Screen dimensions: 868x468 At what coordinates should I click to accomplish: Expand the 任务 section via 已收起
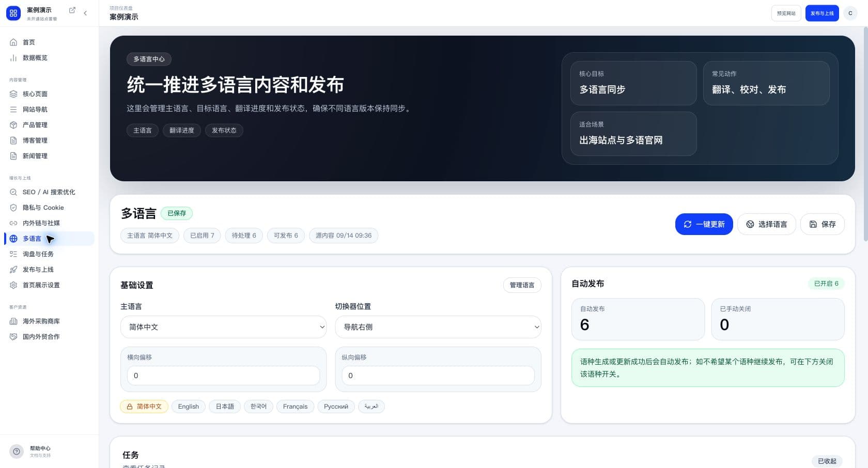point(827,461)
